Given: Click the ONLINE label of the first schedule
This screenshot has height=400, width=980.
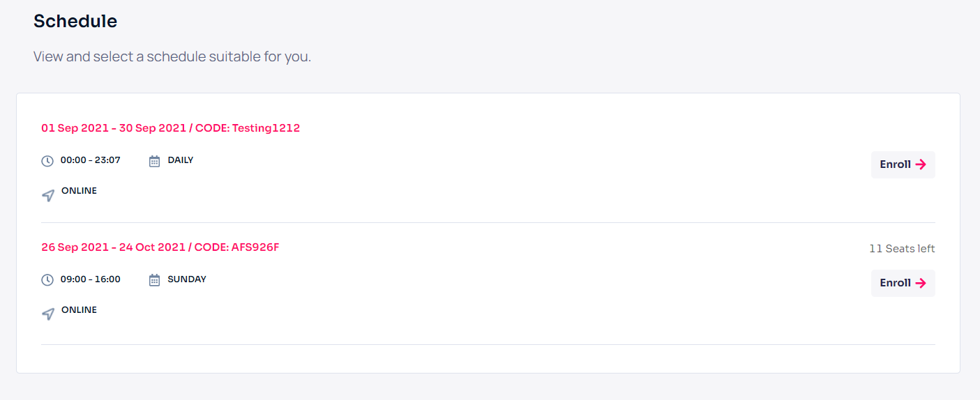Looking at the screenshot, I should (x=79, y=191).
